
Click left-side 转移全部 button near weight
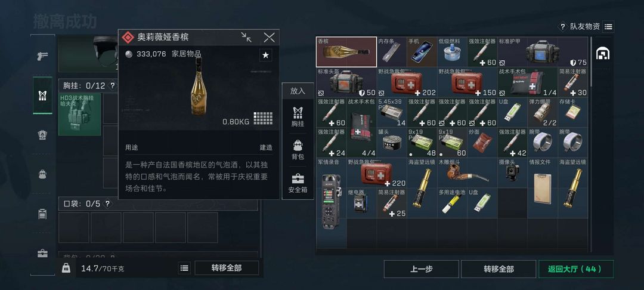[x=227, y=269]
